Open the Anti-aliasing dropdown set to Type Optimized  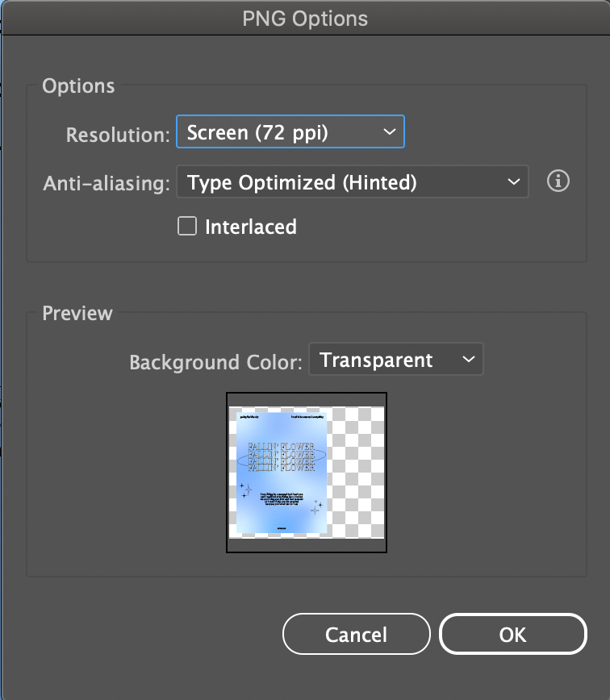point(353,181)
